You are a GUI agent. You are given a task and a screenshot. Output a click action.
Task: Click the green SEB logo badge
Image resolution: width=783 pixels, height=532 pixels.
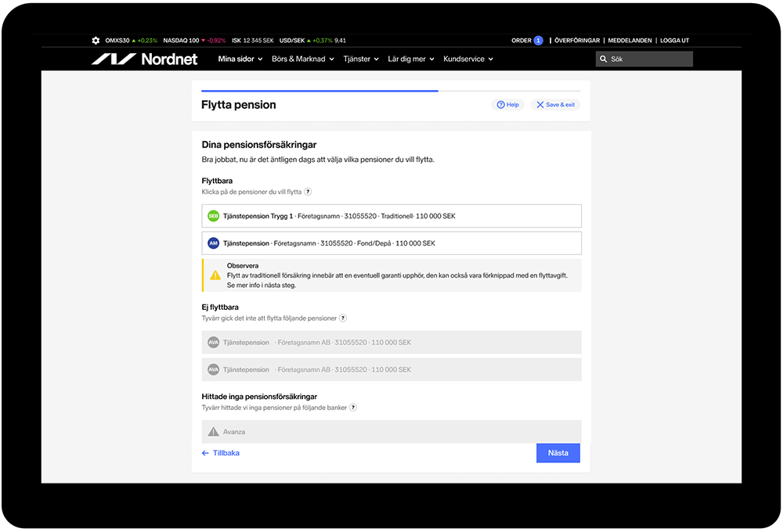coord(213,216)
